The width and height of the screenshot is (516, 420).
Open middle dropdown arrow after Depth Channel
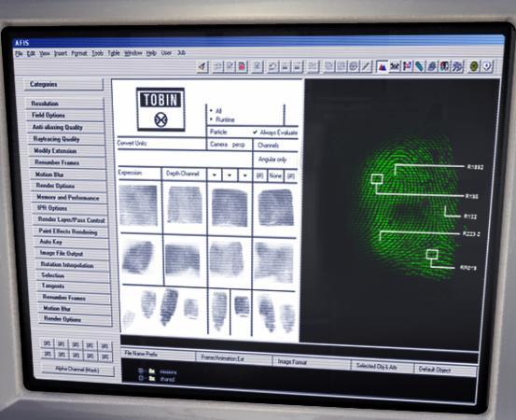click(x=230, y=175)
